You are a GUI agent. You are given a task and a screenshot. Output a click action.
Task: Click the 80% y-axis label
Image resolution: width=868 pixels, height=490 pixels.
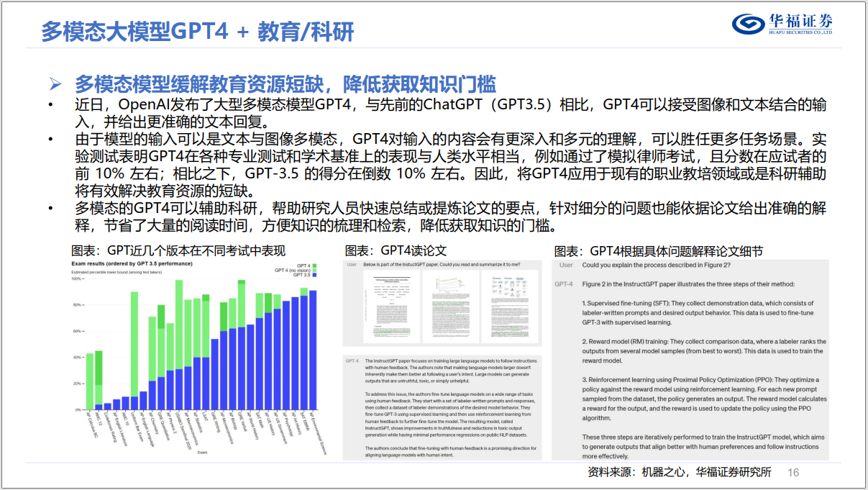click(77, 305)
